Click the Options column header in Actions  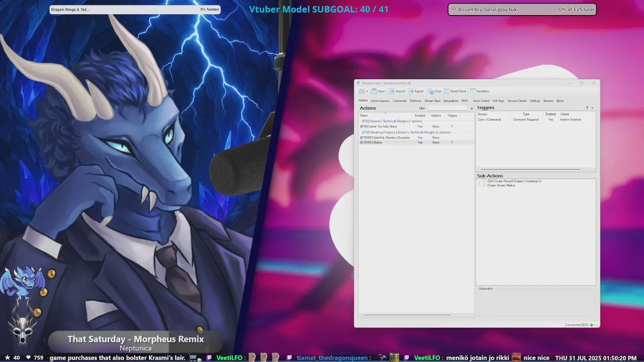pos(436,116)
